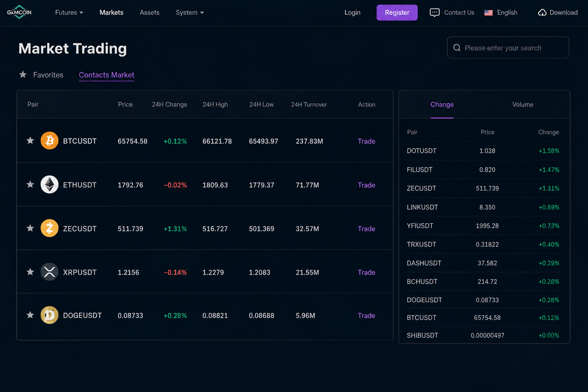588x392 pixels.
Task: Select the Change ranking tab
Action: pos(442,105)
